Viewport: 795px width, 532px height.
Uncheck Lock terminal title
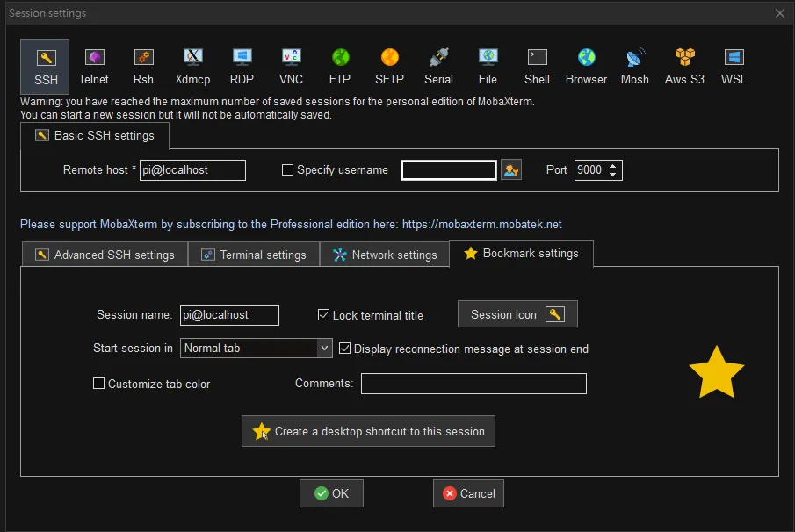(324, 315)
